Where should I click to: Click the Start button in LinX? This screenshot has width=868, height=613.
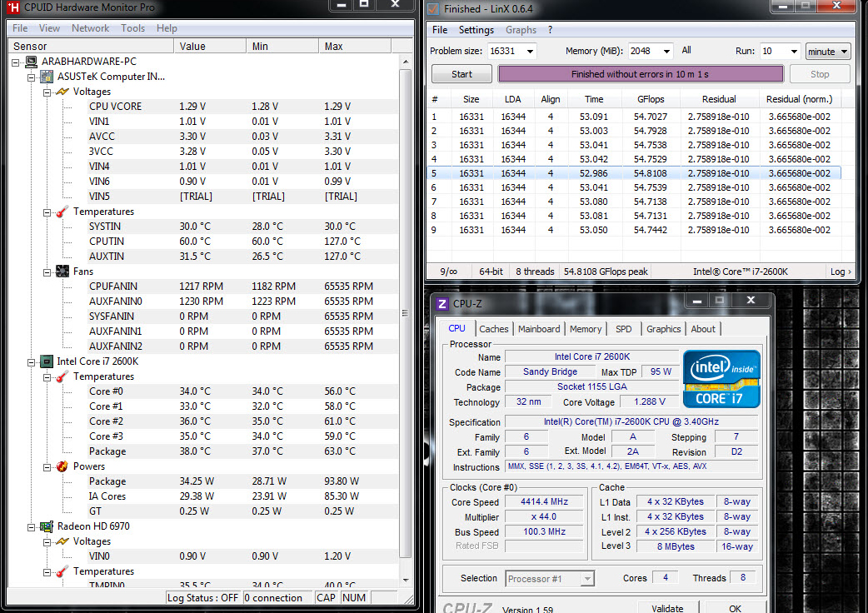pyautogui.click(x=461, y=74)
